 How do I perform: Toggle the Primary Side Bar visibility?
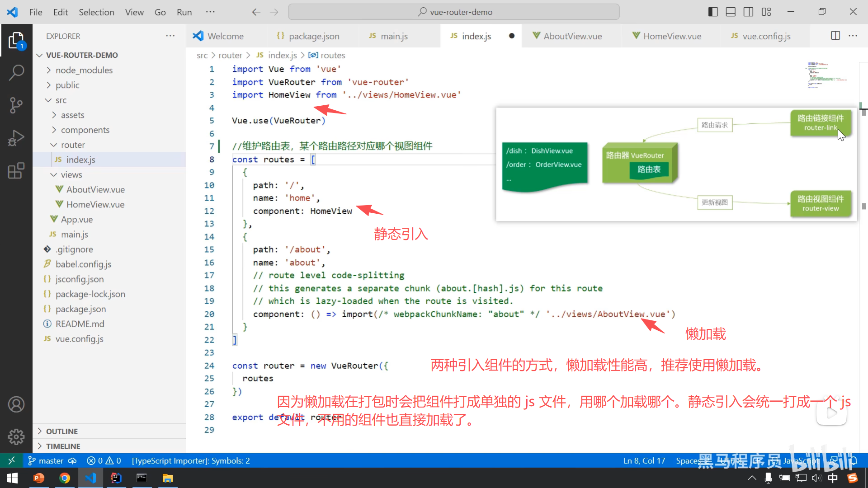[x=713, y=12]
